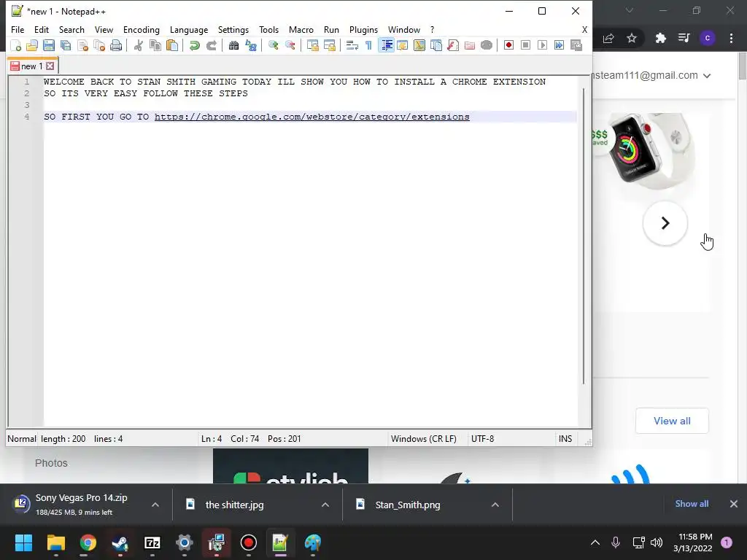Close the Chrome downloads bar
The height and width of the screenshot is (560, 747).
tap(734, 504)
